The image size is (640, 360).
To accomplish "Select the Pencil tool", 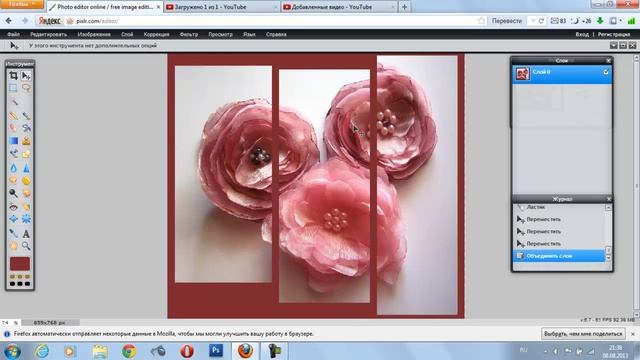I will coord(13,116).
